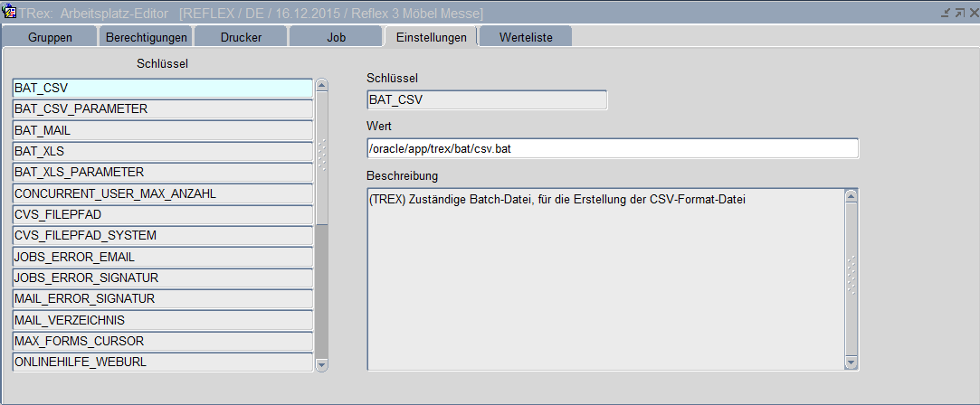
Task: Select JOBS_ERROR_EMAIL key row
Action: point(162,257)
